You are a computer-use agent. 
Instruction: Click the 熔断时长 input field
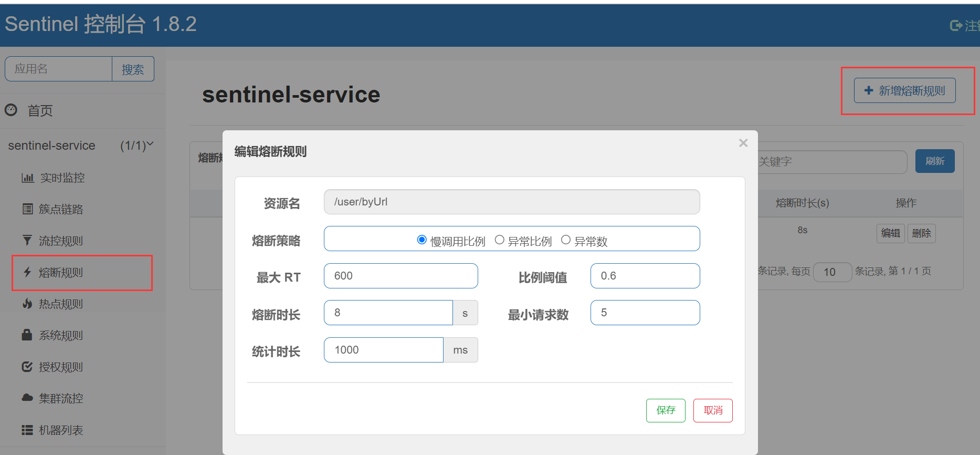tap(388, 313)
